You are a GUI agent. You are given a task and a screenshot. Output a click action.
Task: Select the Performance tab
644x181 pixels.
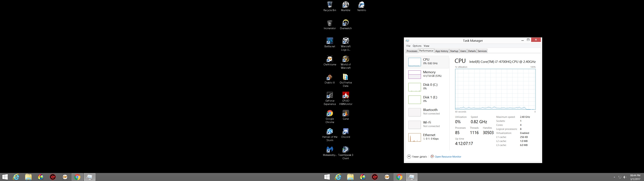click(426, 51)
